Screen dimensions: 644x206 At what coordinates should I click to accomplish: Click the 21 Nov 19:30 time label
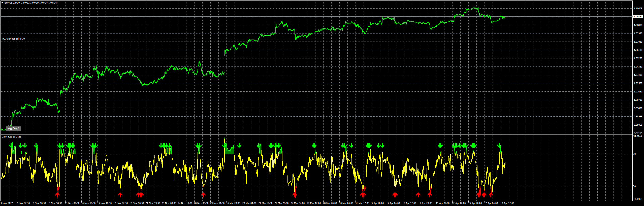[x=153, y=203]
